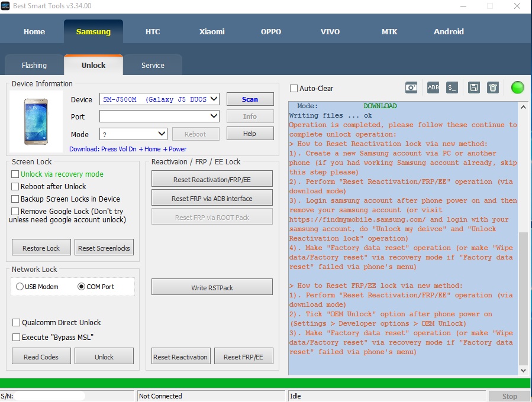
Task: Switch to the Flashing sub-tab
Action: [x=34, y=65]
